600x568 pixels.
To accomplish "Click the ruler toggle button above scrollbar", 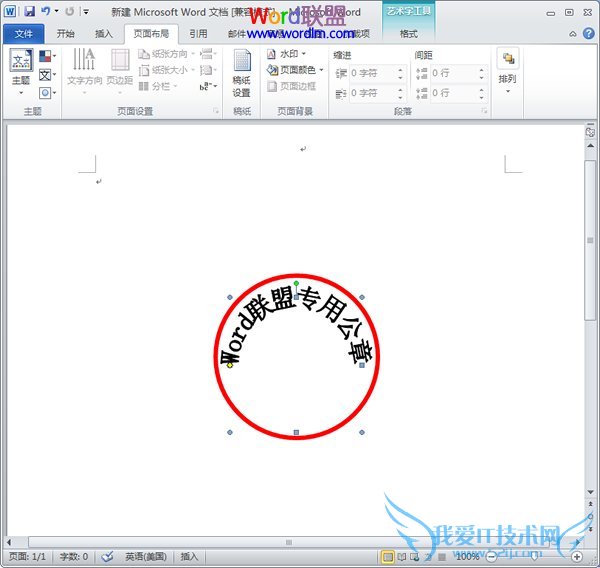I will point(590,131).
